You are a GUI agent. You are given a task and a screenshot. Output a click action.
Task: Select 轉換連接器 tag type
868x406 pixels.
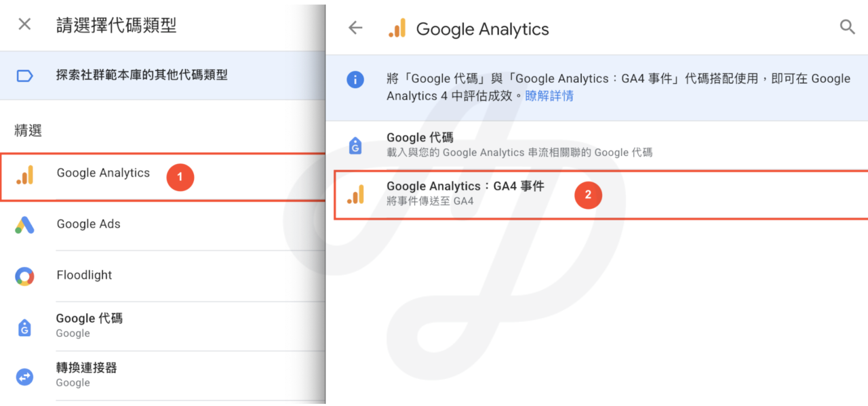163,375
